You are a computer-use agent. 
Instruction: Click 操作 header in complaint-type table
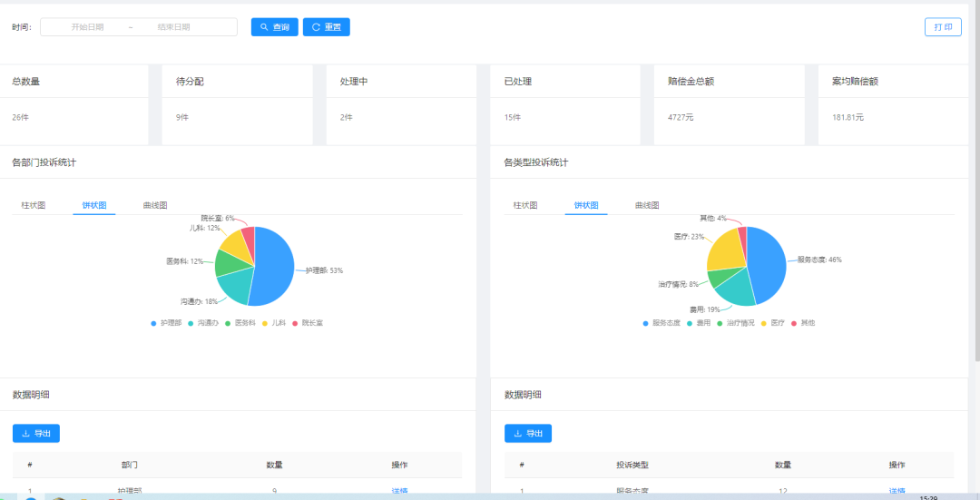point(897,465)
